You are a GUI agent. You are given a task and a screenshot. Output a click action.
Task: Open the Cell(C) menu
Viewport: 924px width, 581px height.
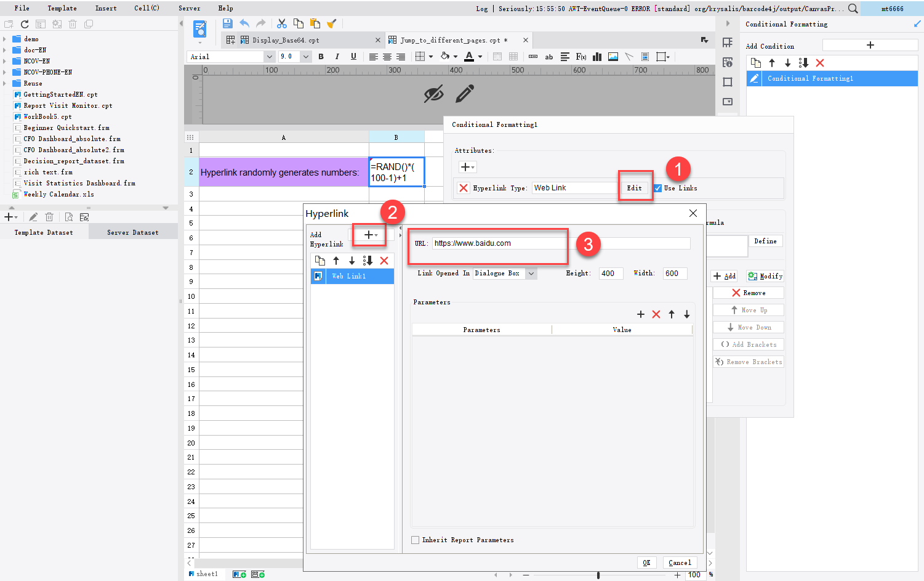point(147,8)
